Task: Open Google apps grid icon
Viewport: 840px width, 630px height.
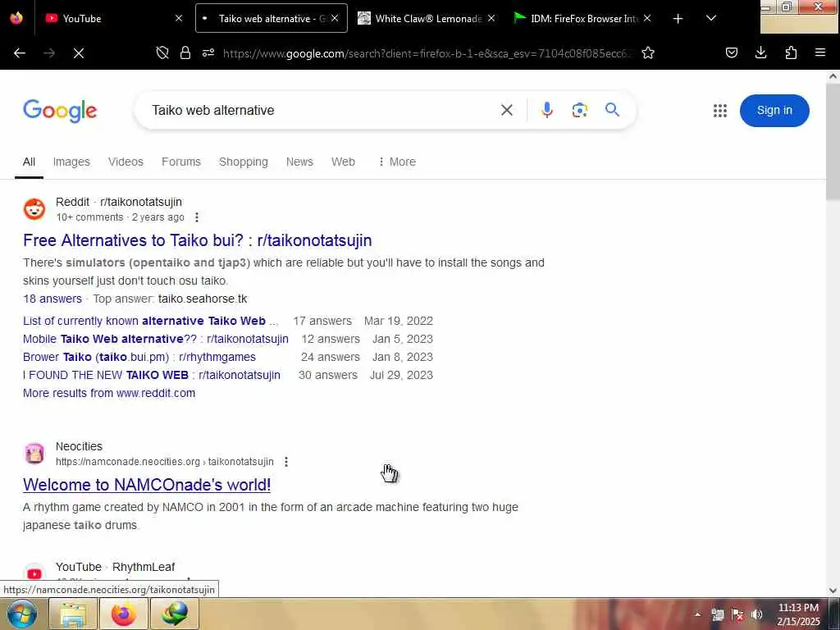Action: click(720, 111)
